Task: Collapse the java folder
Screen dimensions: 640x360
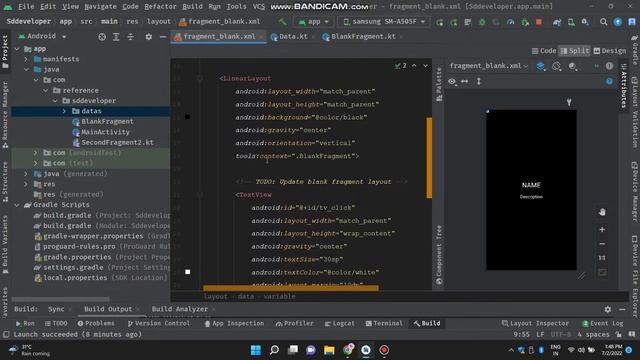Action: 26,69
